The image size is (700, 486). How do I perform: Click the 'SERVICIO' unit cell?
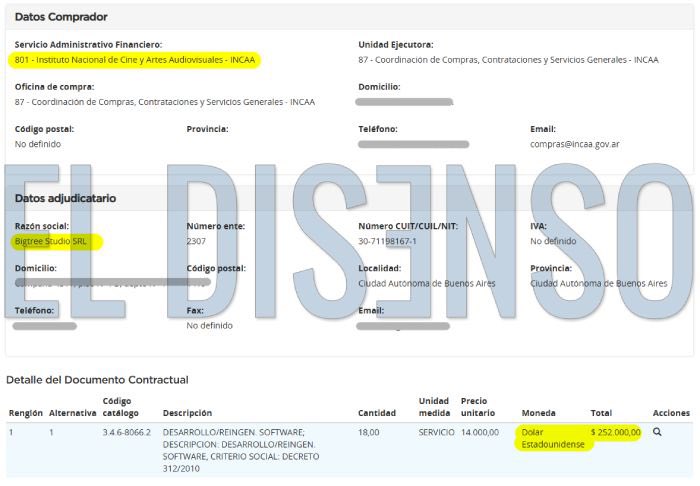tap(436, 432)
